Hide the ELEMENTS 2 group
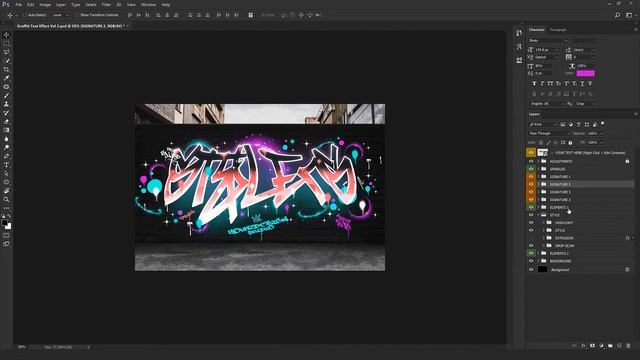 531,253
